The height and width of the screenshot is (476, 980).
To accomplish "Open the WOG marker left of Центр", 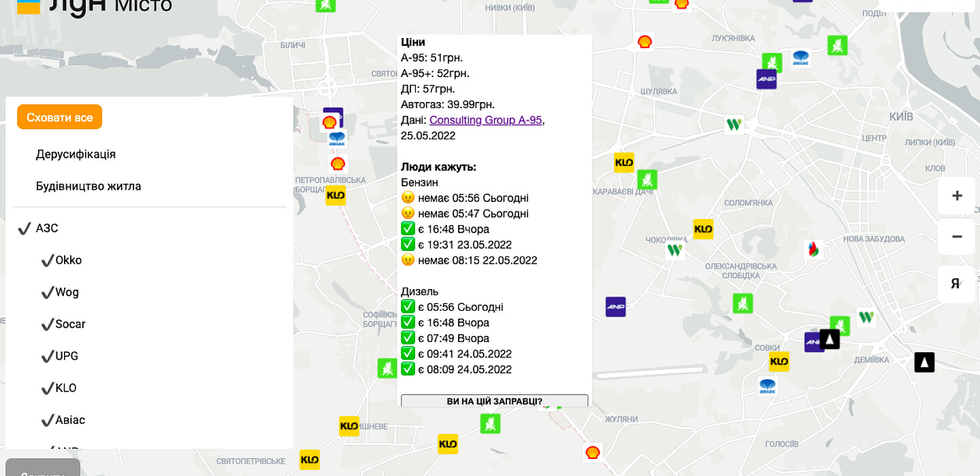I will tap(734, 124).
